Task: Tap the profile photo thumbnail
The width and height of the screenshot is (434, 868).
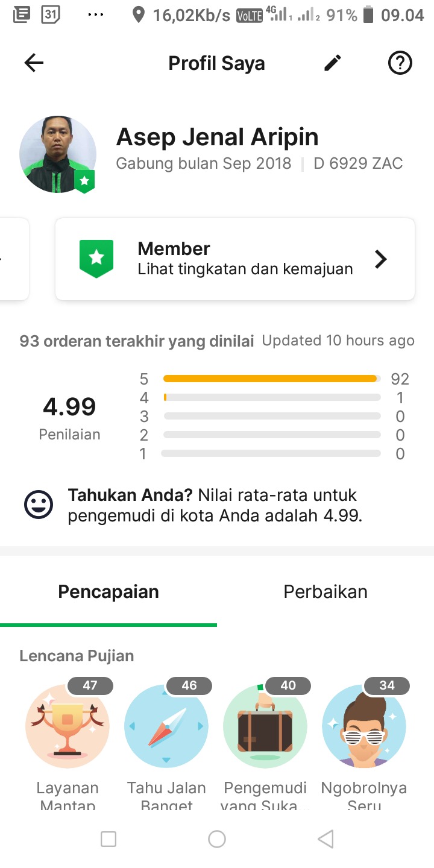Action: pos(58,154)
